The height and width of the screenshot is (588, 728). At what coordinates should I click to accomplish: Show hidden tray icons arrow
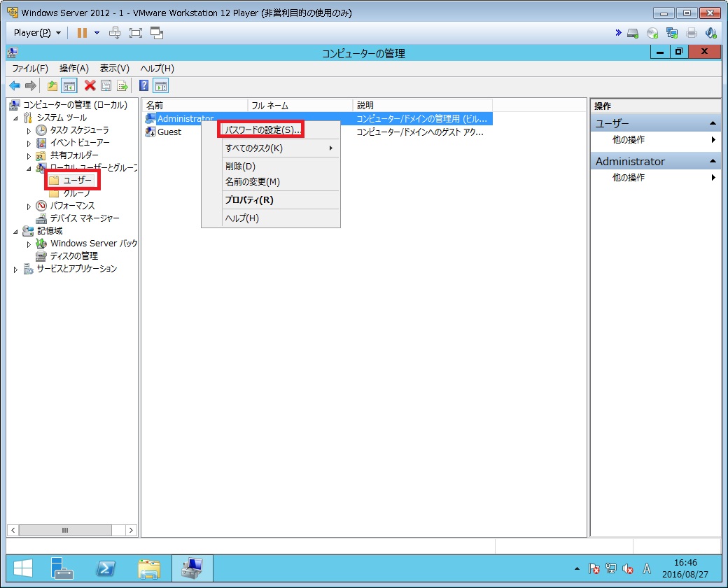(x=577, y=568)
